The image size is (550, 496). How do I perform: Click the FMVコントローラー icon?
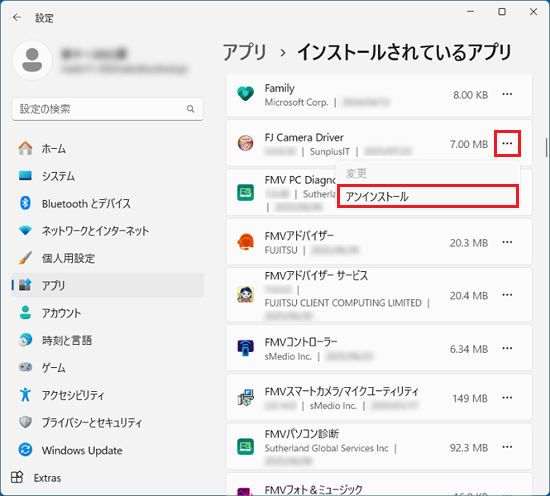coord(246,348)
